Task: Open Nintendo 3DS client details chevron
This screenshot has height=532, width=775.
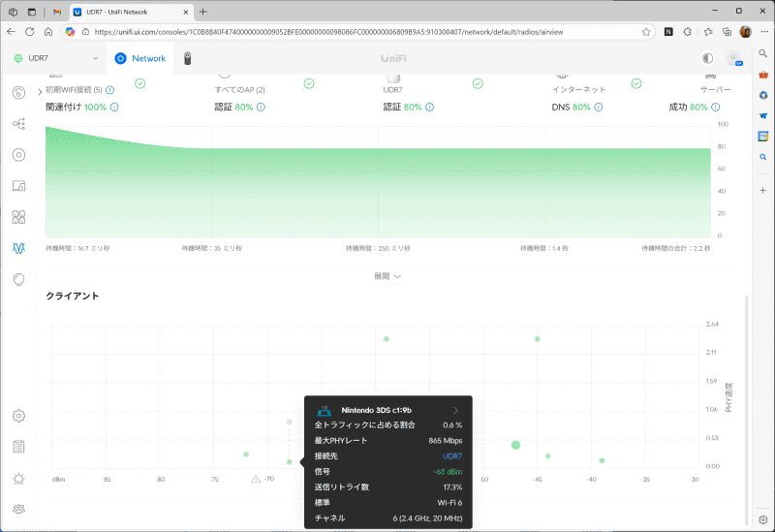Action: (x=455, y=410)
